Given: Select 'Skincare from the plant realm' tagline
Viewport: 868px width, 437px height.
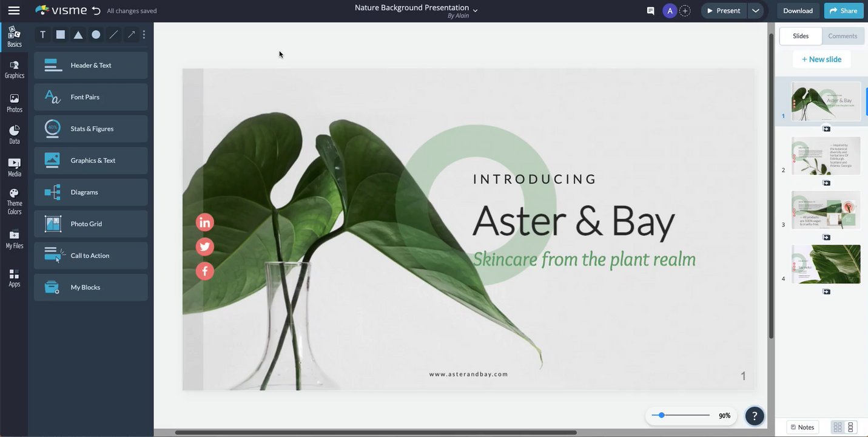Looking at the screenshot, I should [584, 259].
